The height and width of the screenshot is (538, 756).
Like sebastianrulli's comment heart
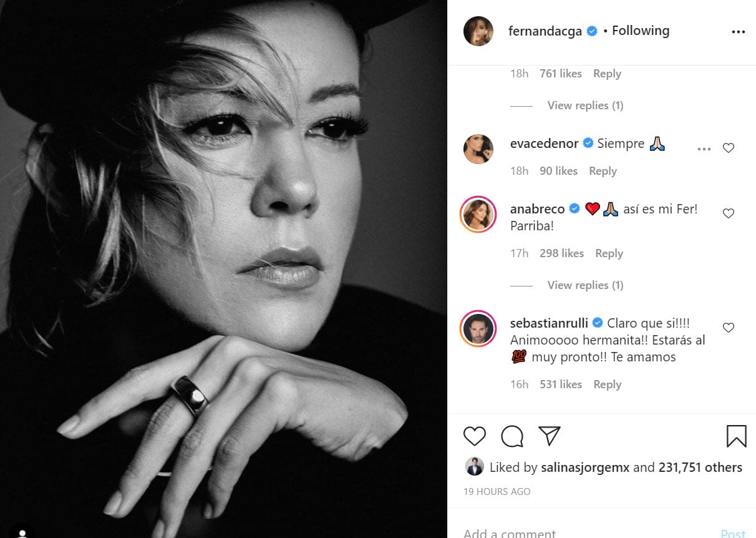coord(728,328)
